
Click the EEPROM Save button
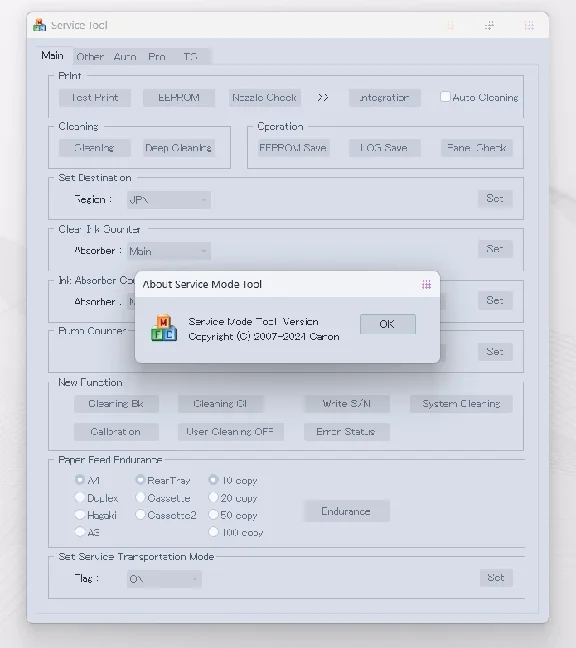click(x=293, y=148)
